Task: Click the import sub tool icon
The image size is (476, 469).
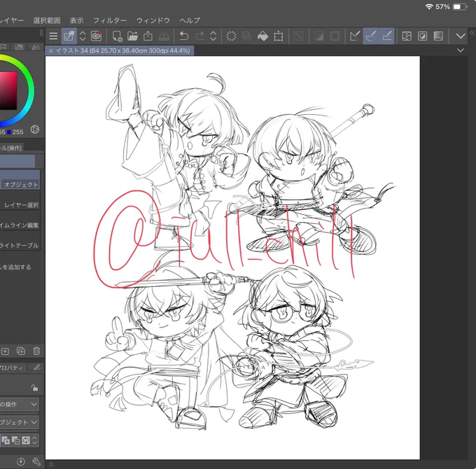Action: (5, 351)
